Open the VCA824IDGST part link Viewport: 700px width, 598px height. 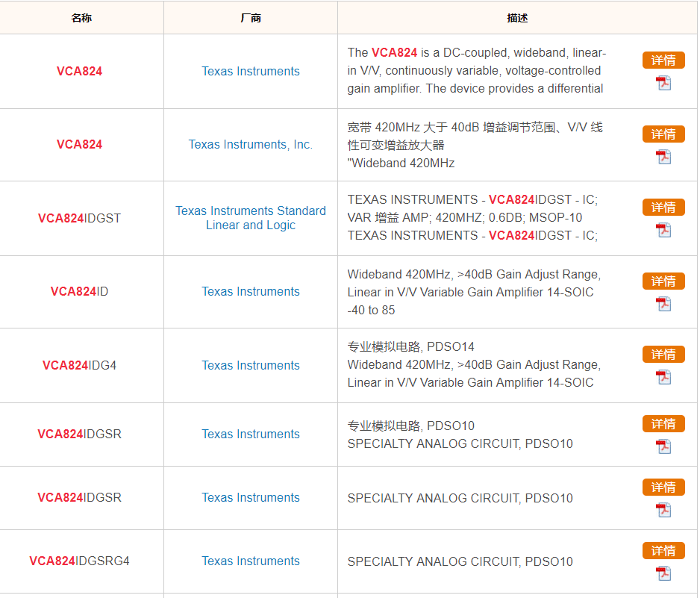click(79, 218)
